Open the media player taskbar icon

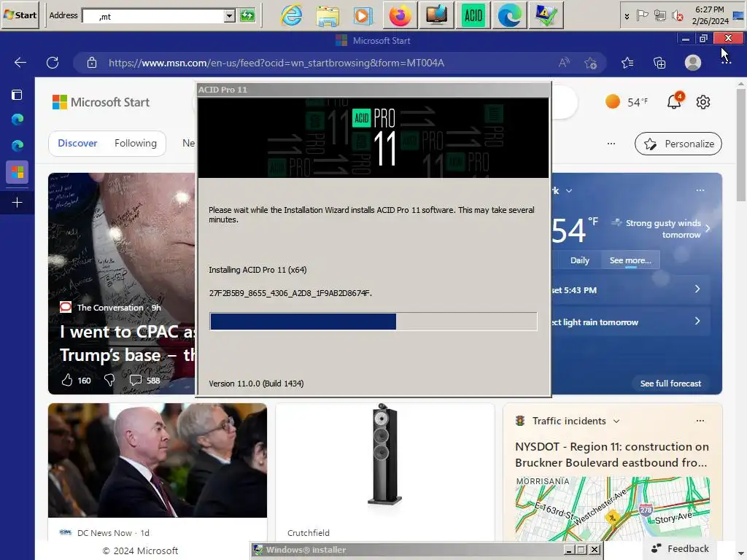click(363, 16)
